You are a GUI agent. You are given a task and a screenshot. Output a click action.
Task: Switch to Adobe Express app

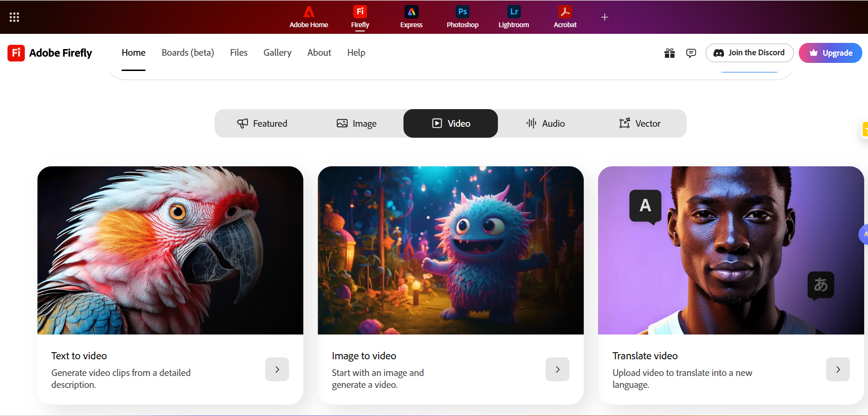point(411,17)
